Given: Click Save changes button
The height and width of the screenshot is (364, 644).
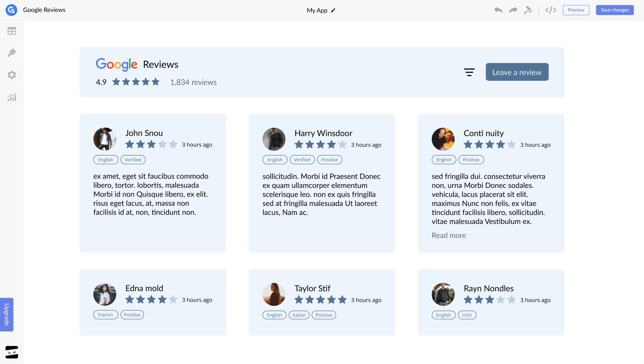Looking at the screenshot, I should tap(615, 10).
